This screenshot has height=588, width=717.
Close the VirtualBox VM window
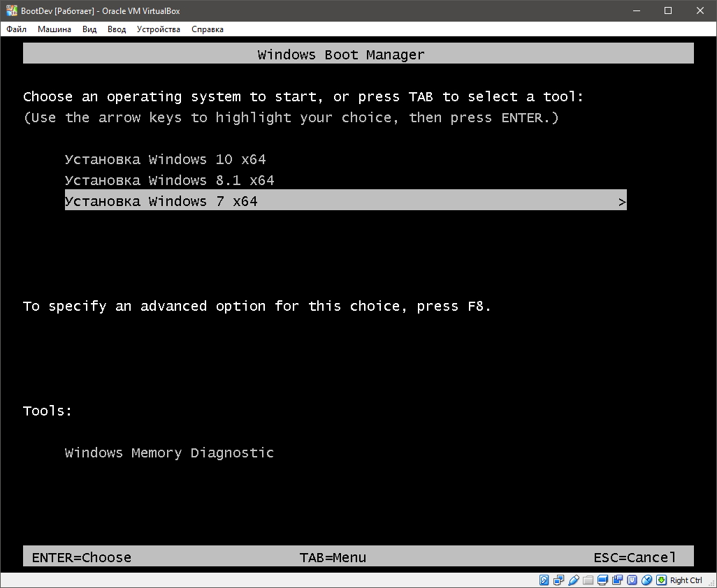tap(700, 10)
